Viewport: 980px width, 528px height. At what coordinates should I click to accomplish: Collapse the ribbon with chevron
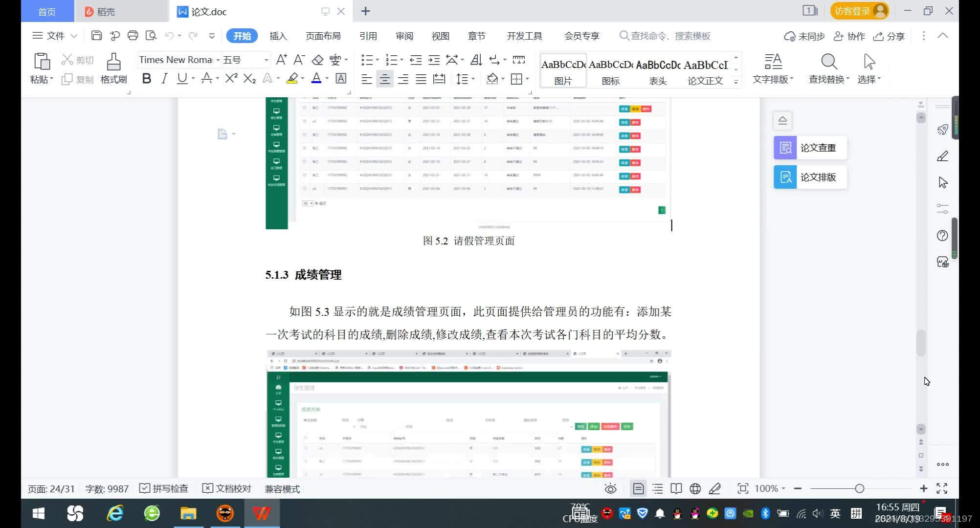pyautogui.click(x=943, y=36)
